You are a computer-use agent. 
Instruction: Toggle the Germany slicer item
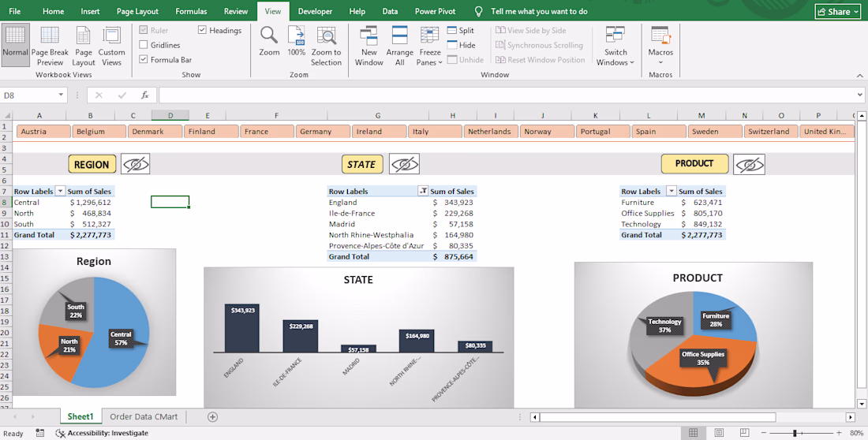coord(324,131)
